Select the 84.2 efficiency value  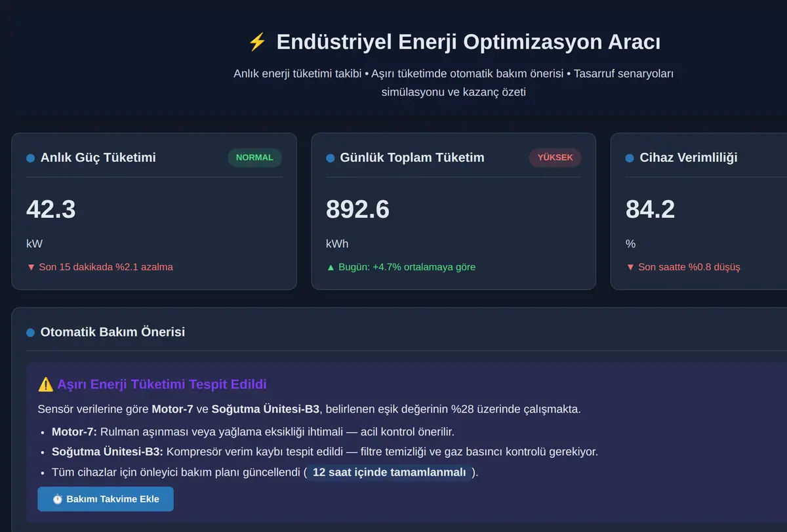650,209
